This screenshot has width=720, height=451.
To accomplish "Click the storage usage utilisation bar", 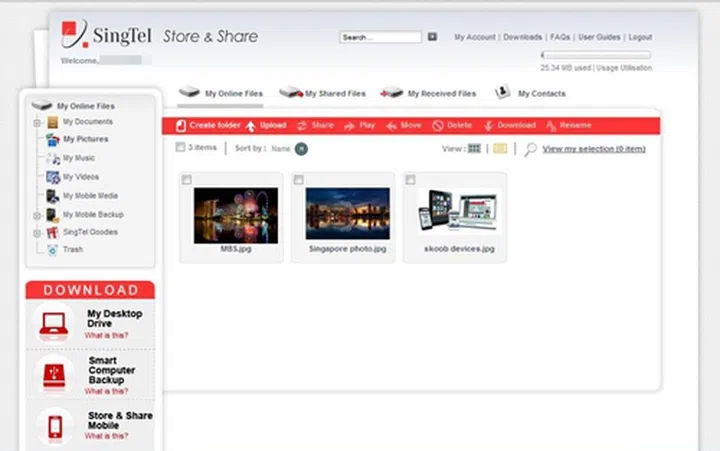I will [596, 55].
